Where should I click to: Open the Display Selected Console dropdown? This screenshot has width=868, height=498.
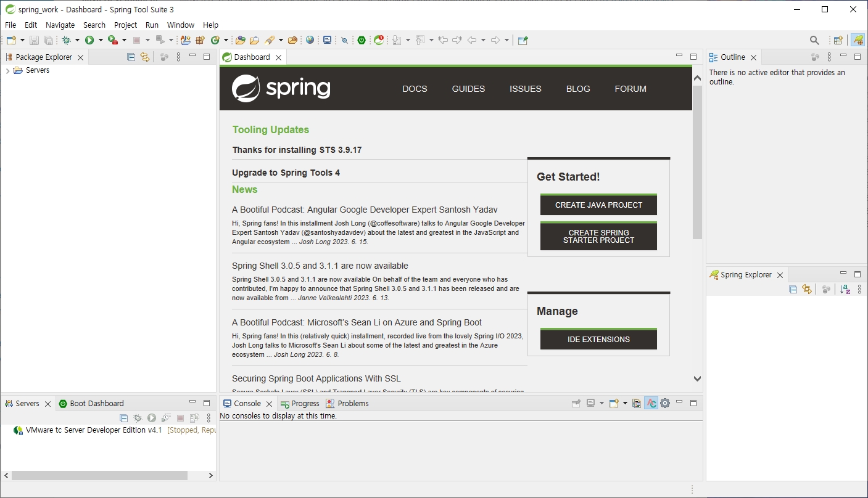[x=601, y=403]
